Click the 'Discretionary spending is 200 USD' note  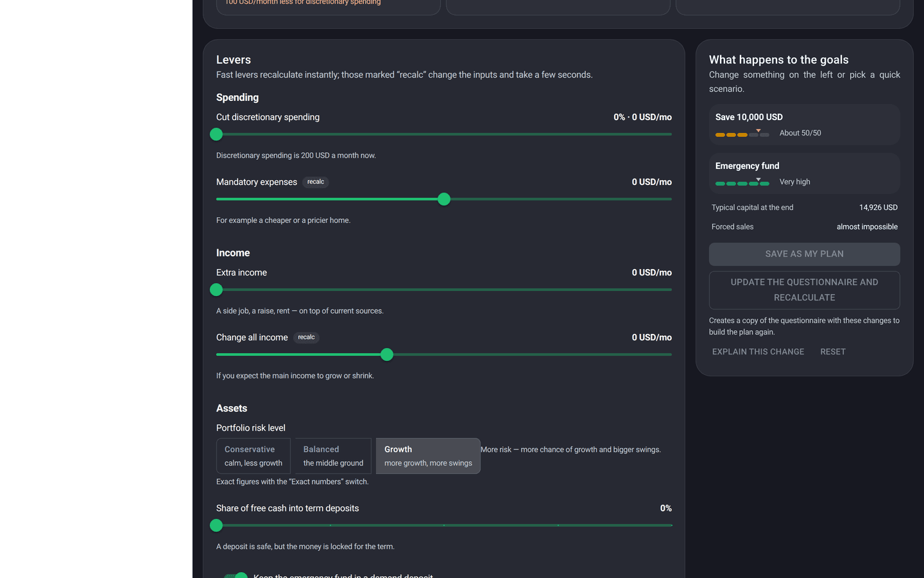pyautogui.click(x=296, y=155)
